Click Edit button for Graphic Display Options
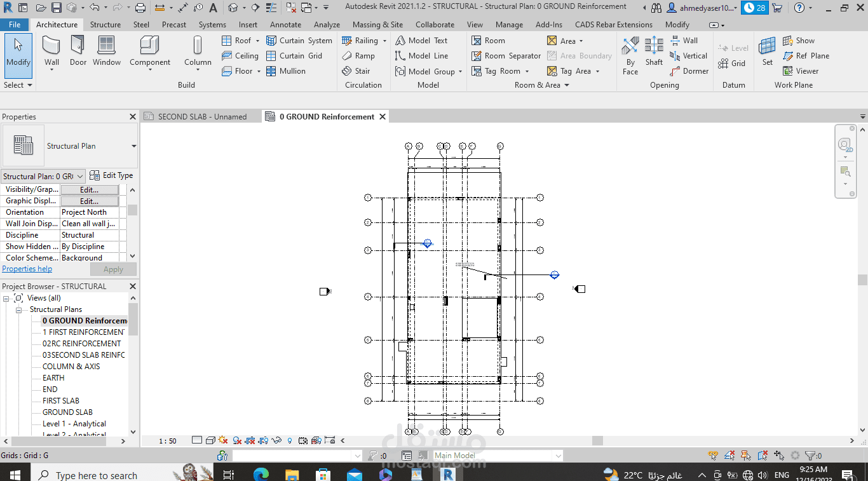 coord(90,201)
